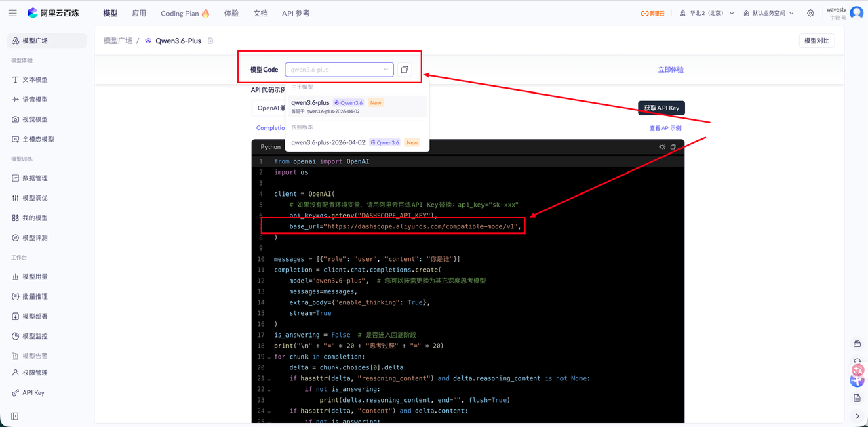Go to 体验 top navigation tab
Image resolution: width=868 pixels, height=427 pixels.
coord(231,13)
